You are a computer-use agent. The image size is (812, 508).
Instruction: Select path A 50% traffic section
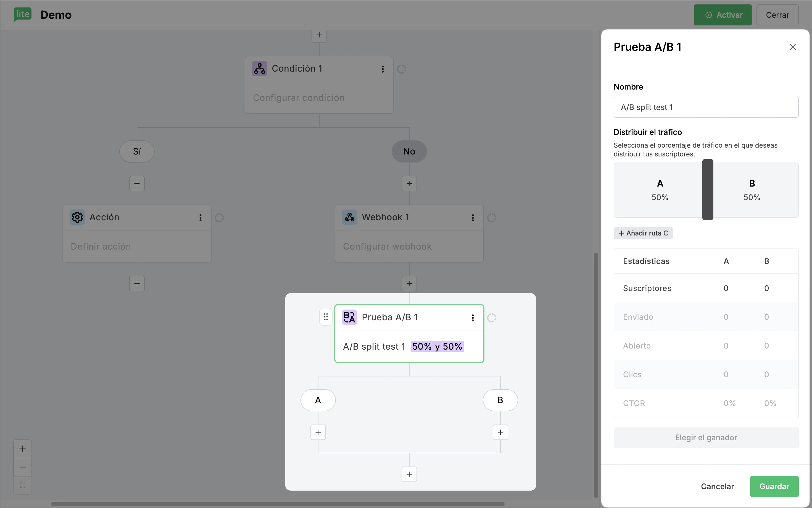659,190
